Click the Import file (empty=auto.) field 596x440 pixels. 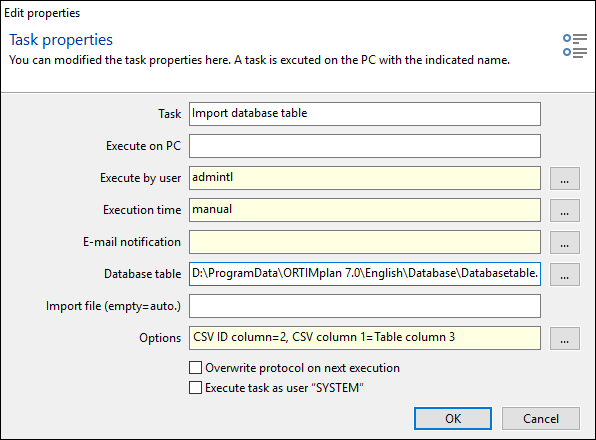click(365, 306)
